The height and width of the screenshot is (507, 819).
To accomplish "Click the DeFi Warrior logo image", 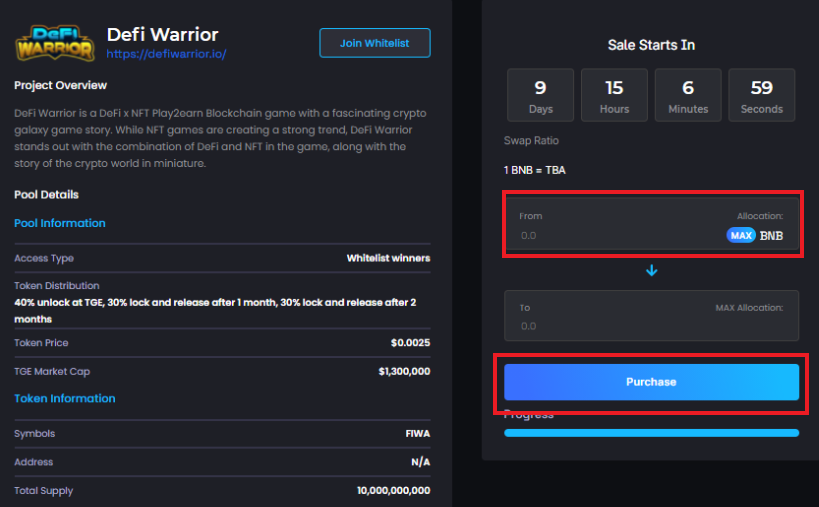I will (55, 43).
